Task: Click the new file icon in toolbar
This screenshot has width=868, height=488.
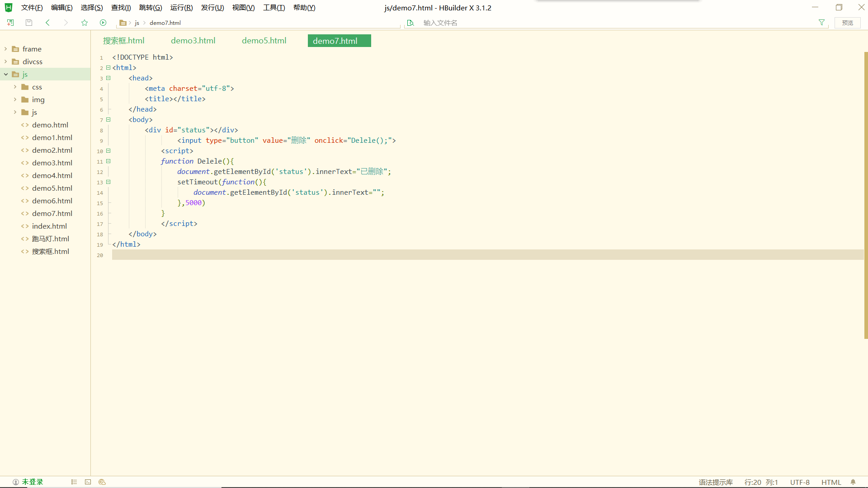Action: click(x=10, y=23)
